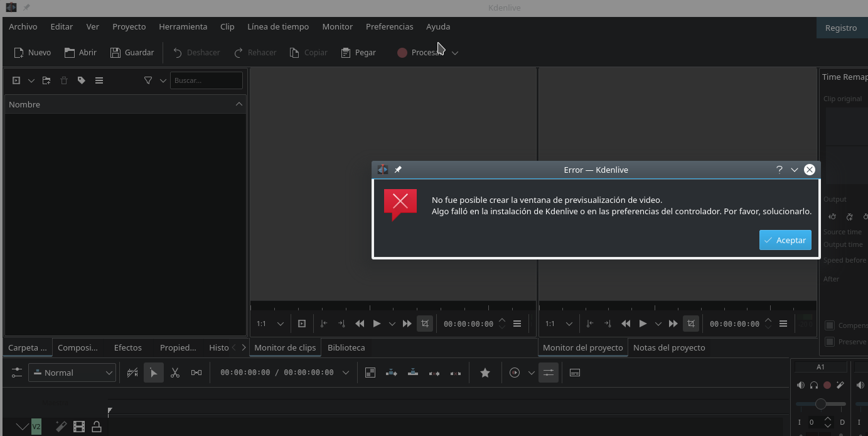Toggle the A1 record button in the mixer

(x=827, y=385)
